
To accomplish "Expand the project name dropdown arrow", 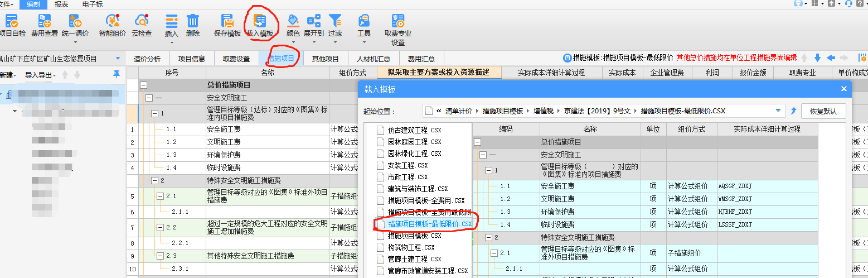I will coord(118,58).
